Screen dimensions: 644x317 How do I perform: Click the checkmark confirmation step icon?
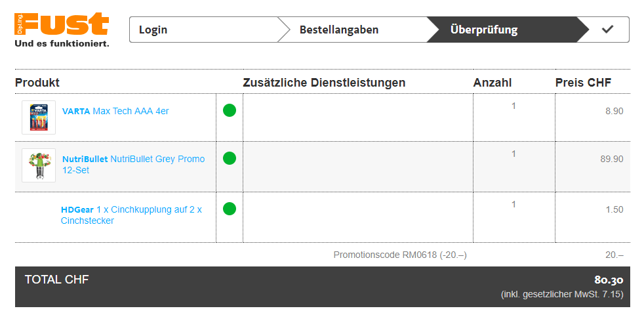pos(607,30)
